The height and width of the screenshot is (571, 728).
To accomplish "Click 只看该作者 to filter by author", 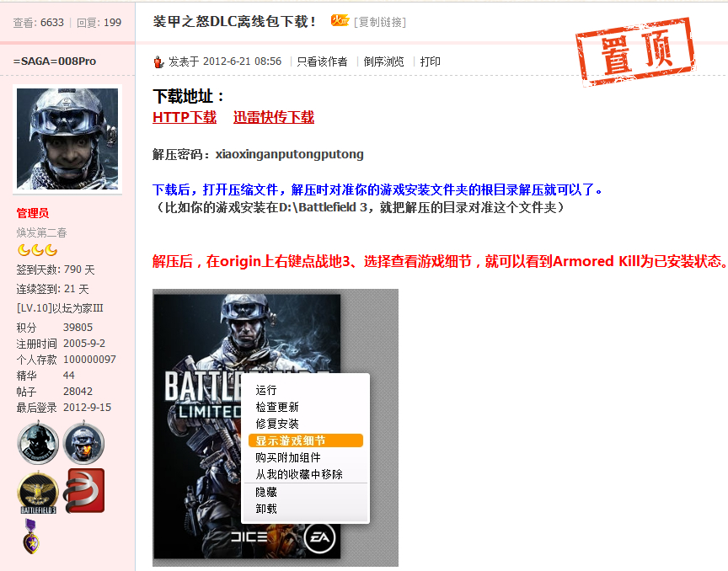I will point(322,61).
